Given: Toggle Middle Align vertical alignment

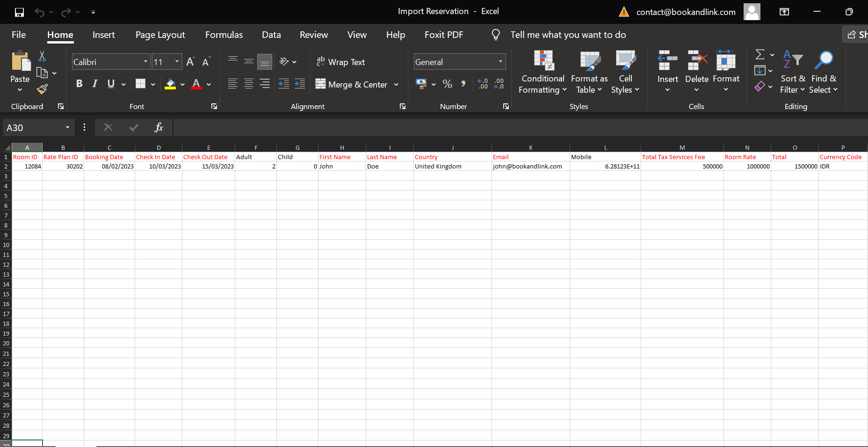Looking at the screenshot, I should (249, 62).
